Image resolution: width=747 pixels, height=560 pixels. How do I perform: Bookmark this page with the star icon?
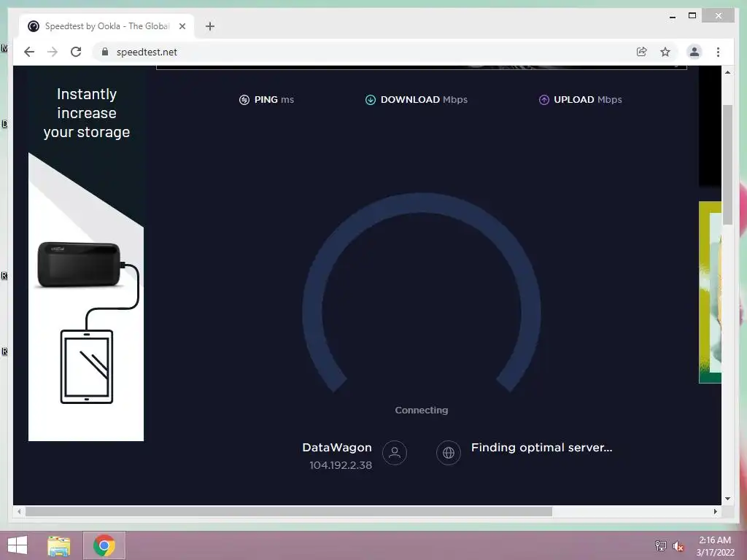tap(665, 52)
